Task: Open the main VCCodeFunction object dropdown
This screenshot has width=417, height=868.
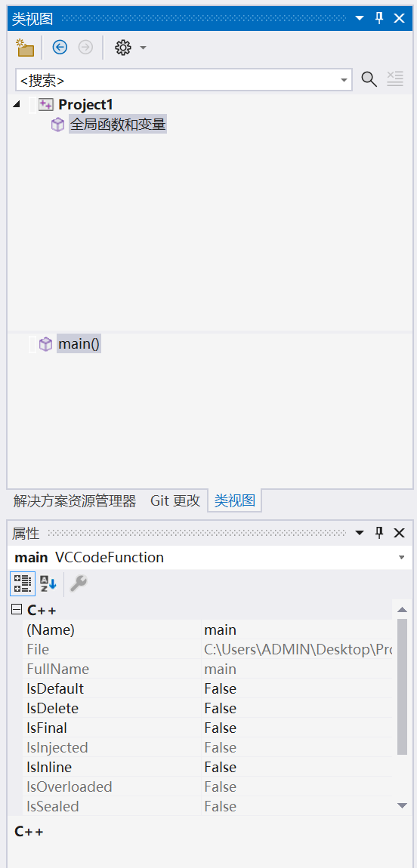Action: point(401,558)
